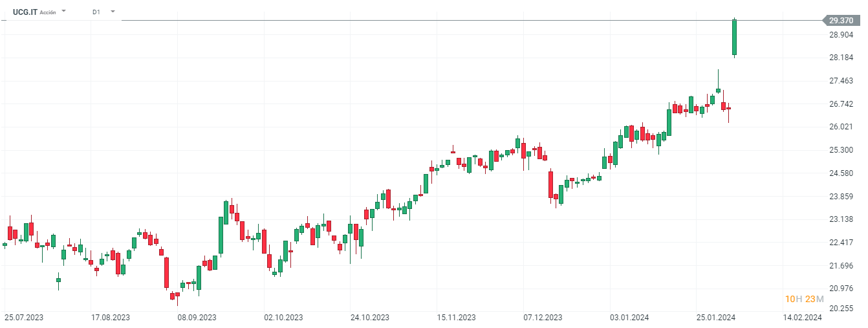
Task: Click the 20.255 price level on axis
Action: (841, 309)
